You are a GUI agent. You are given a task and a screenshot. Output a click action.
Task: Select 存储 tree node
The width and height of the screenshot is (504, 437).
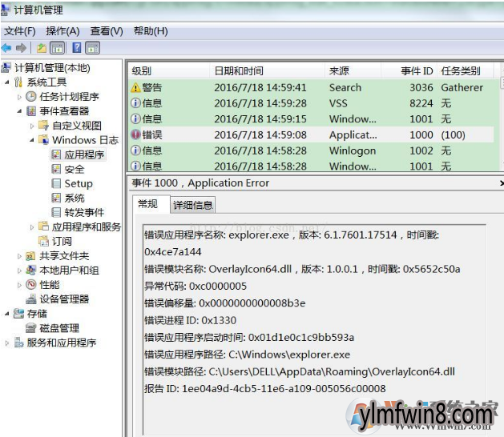point(37,314)
